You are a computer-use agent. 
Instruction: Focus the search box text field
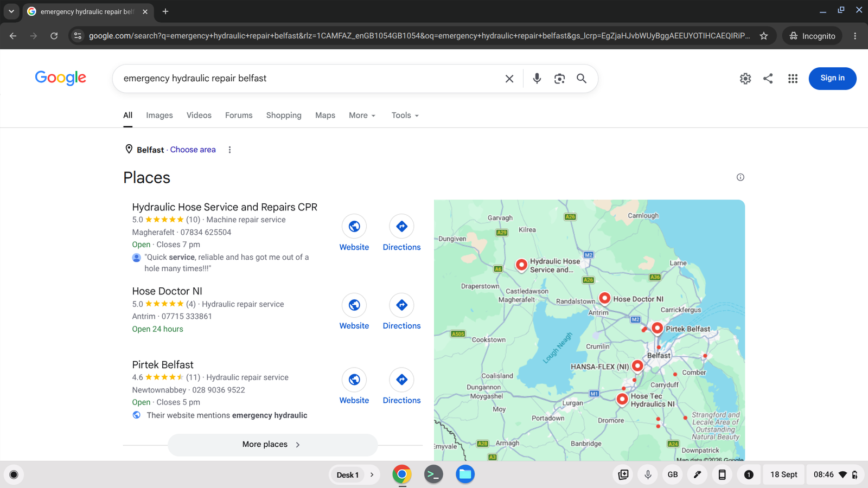coord(309,79)
